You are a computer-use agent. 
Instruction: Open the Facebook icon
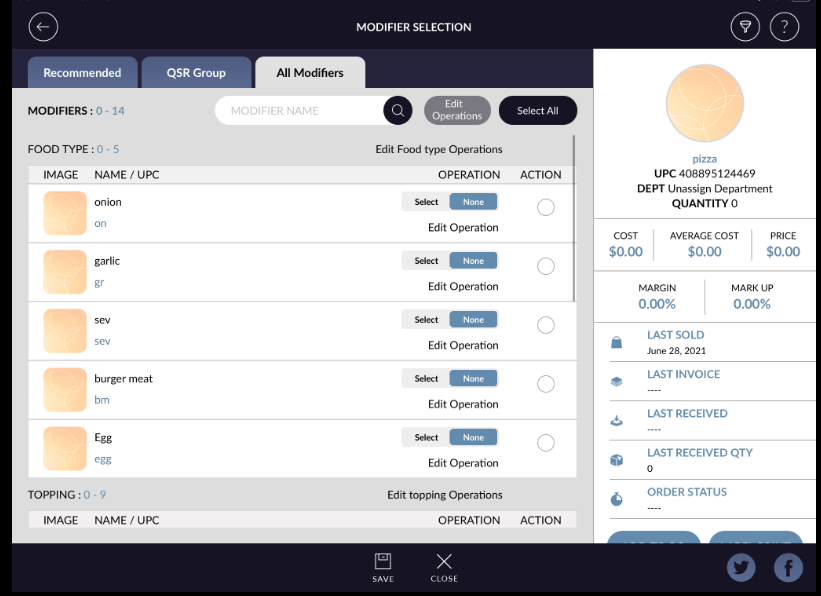(788, 568)
